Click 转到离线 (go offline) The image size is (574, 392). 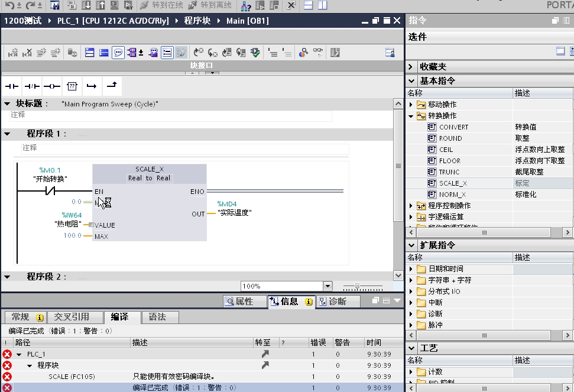coord(210,5)
